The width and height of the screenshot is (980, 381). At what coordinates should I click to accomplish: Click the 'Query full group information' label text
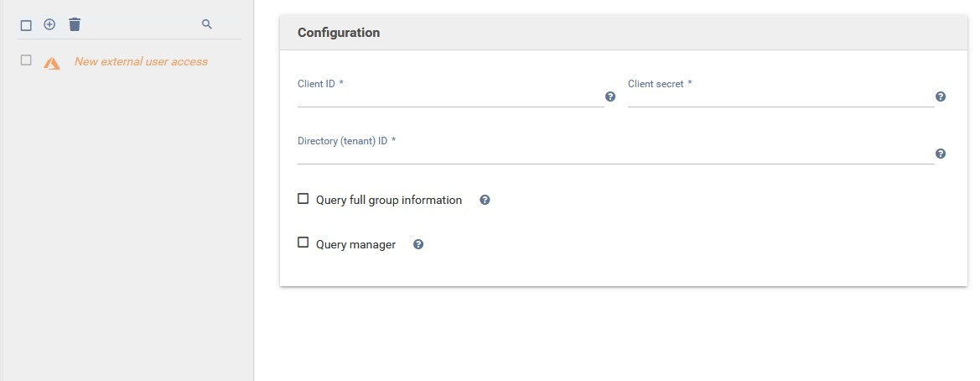pyautogui.click(x=389, y=201)
